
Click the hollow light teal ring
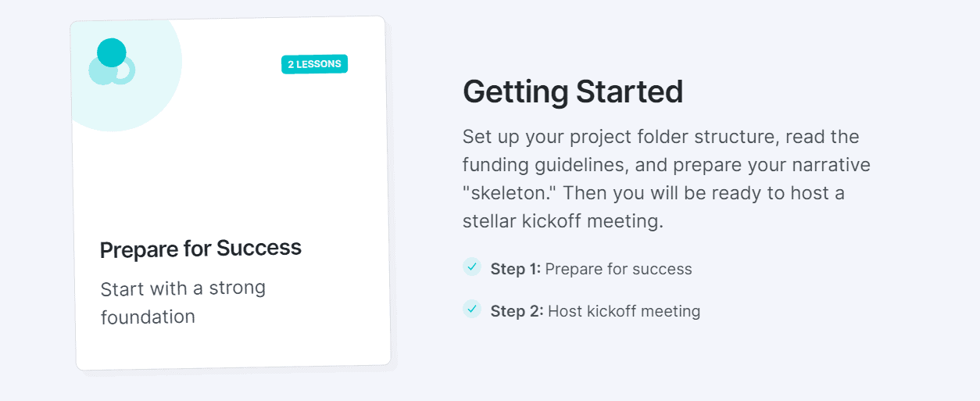[122, 71]
